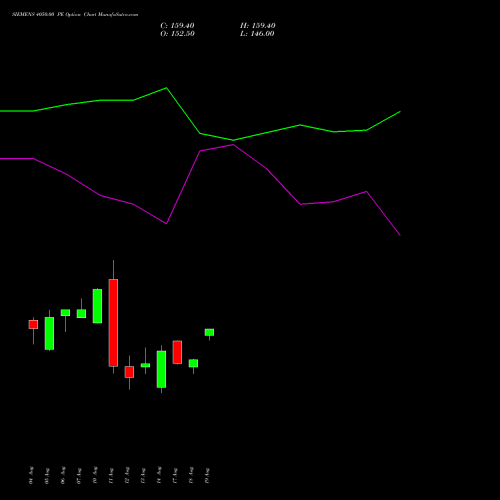Screen dimensions: 500x500
Task: Click the red candle for 17 Aug
Action: (177, 352)
